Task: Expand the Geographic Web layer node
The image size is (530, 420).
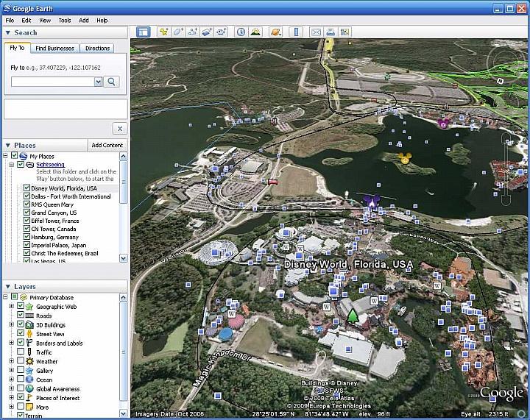Action: click(12, 306)
